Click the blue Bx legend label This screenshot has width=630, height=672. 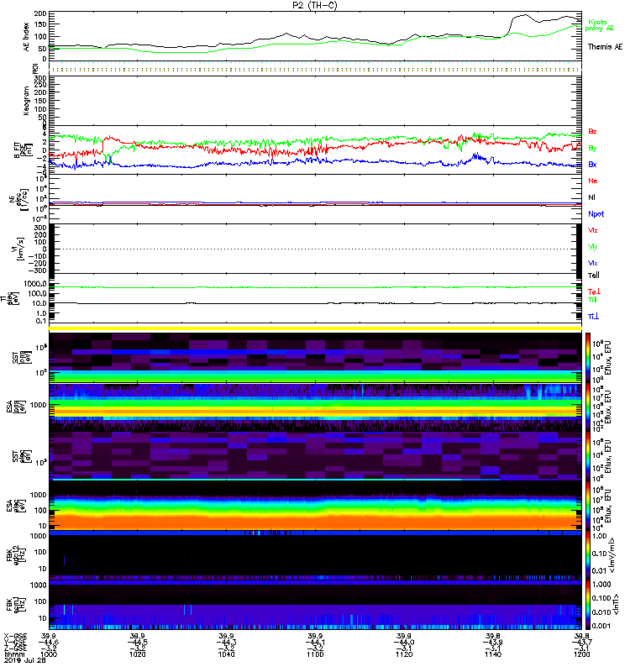[x=592, y=164]
